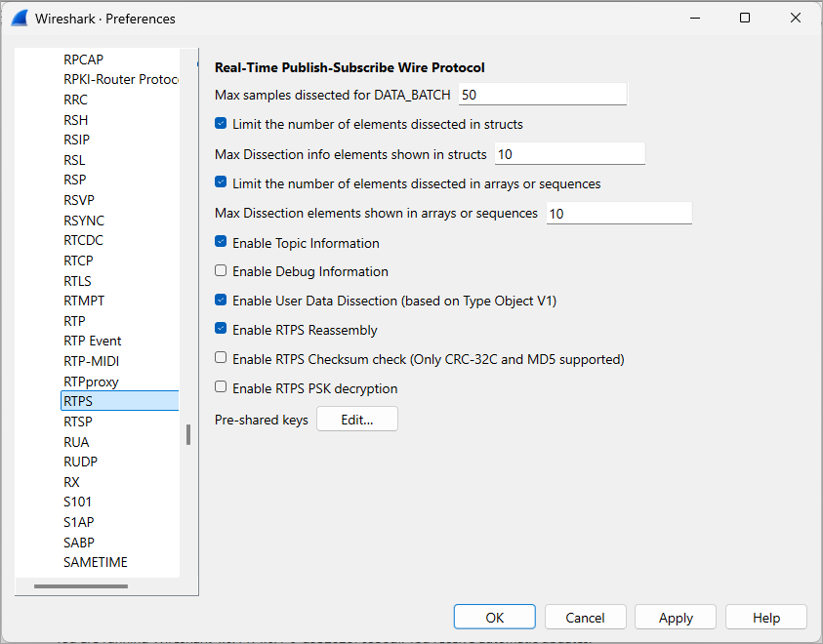Select RPCAP in protocol list
Viewport: 823px width, 644px height.
pos(83,60)
